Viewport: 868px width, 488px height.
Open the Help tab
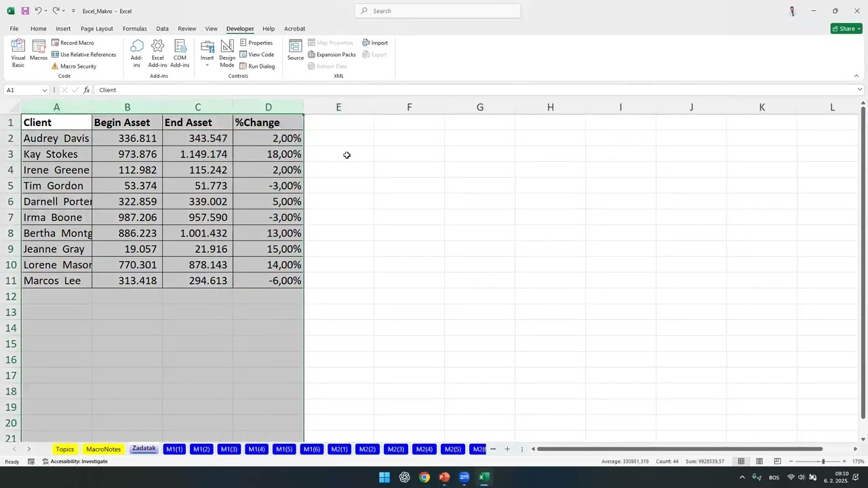pos(269,28)
